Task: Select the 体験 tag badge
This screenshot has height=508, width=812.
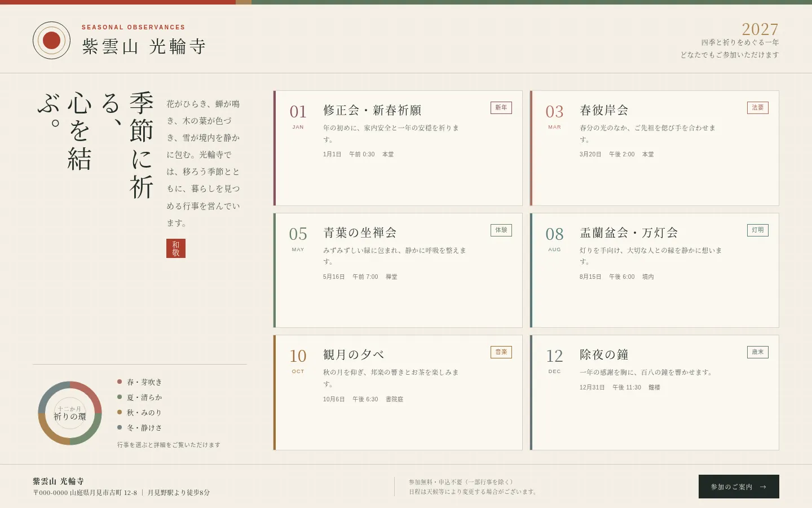Action: (501, 230)
